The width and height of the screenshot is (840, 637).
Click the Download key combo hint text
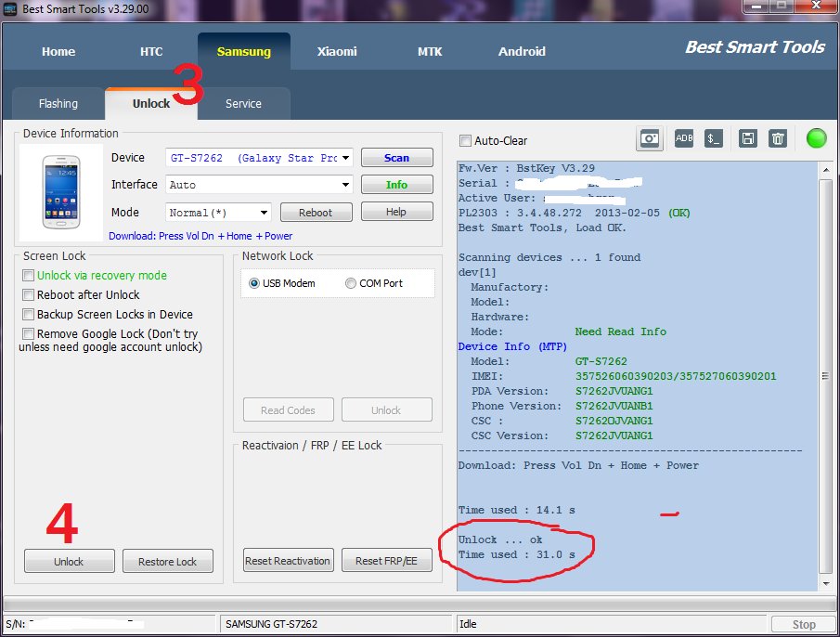click(200, 236)
